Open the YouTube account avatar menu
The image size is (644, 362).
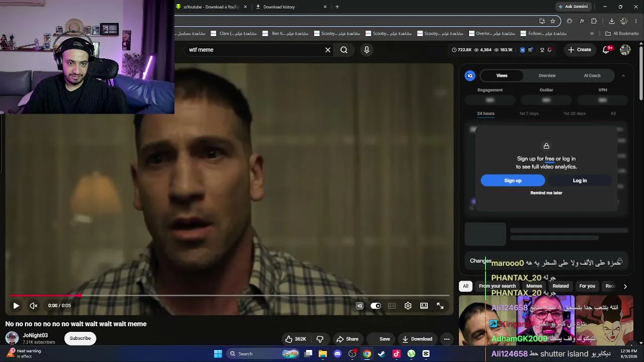tap(625, 50)
